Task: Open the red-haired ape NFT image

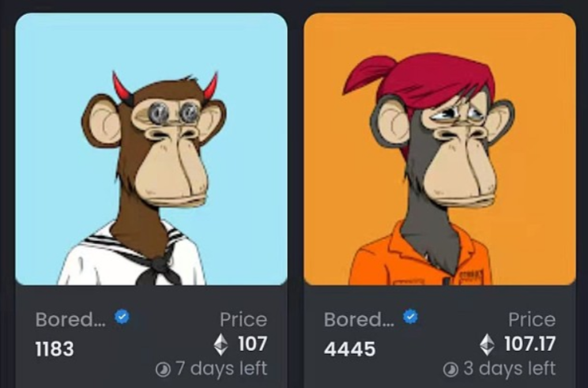Action: point(439,149)
